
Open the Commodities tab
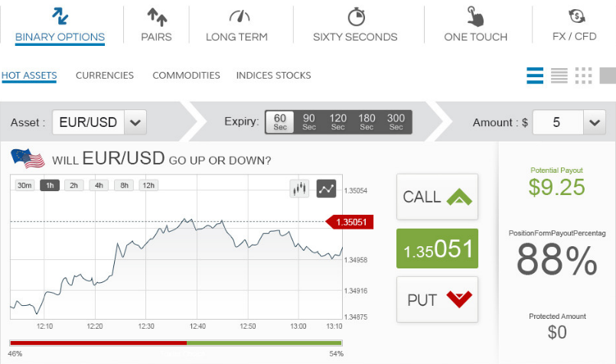(x=186, y=76)
